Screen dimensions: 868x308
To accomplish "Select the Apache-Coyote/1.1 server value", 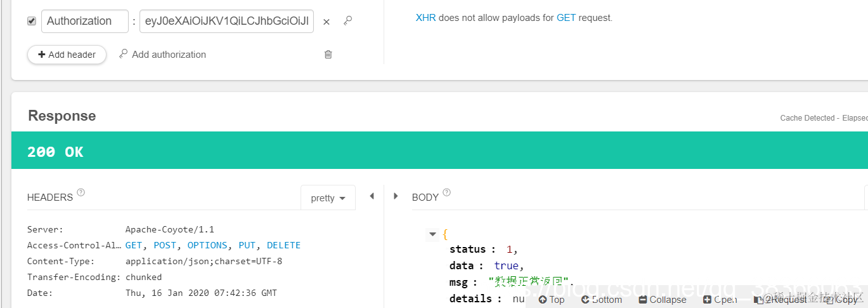I will coord(170,229).
